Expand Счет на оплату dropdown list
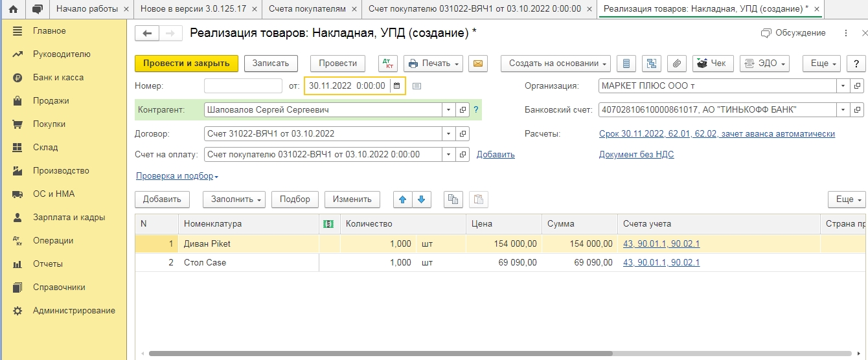Image resolution: width=868 pixels, height=360 pixels. [x=449, y=155]
